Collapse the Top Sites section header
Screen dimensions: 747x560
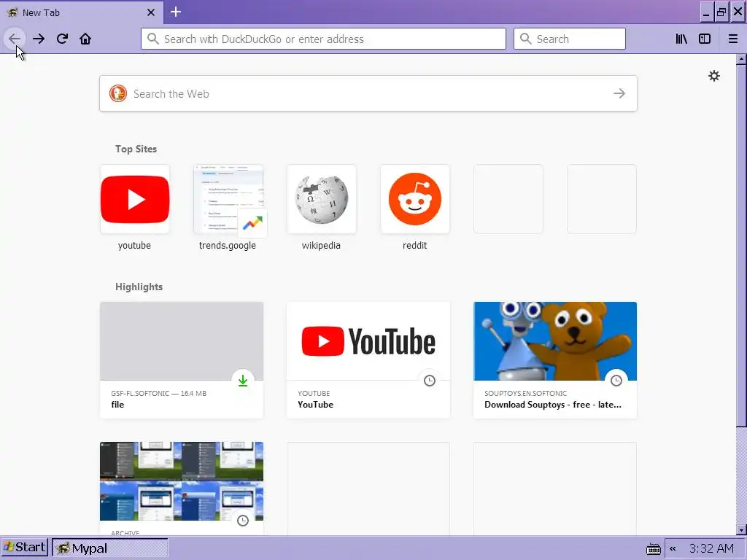pyautogui.click(x=136, y=149)
